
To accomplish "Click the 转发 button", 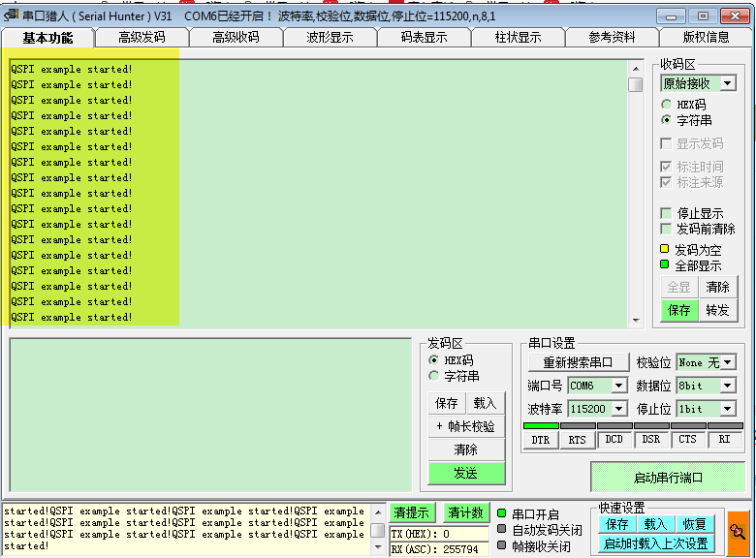I will click(x=718, y=310).
